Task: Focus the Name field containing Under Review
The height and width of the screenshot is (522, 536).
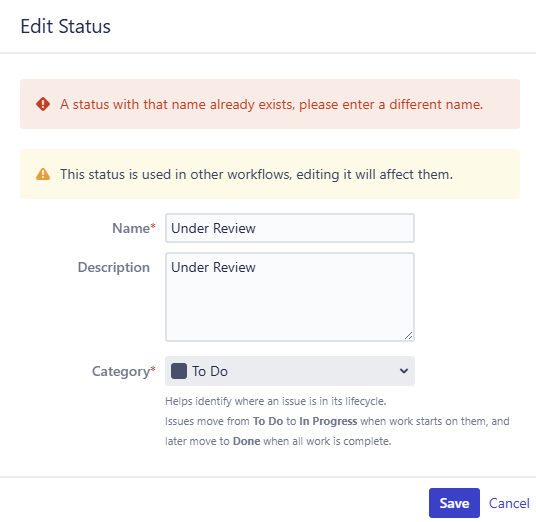Action: 290,228
